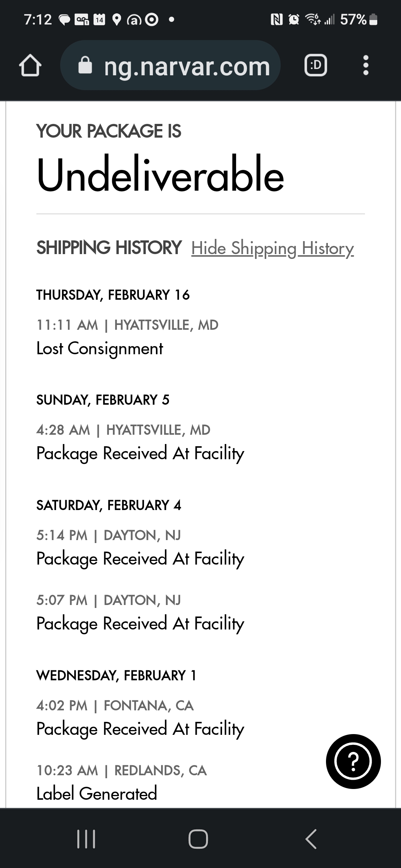The width and height of the screenshot is (401, 868).
Task: Tap the battery indicator in status bar
Action: coord(374,19)
